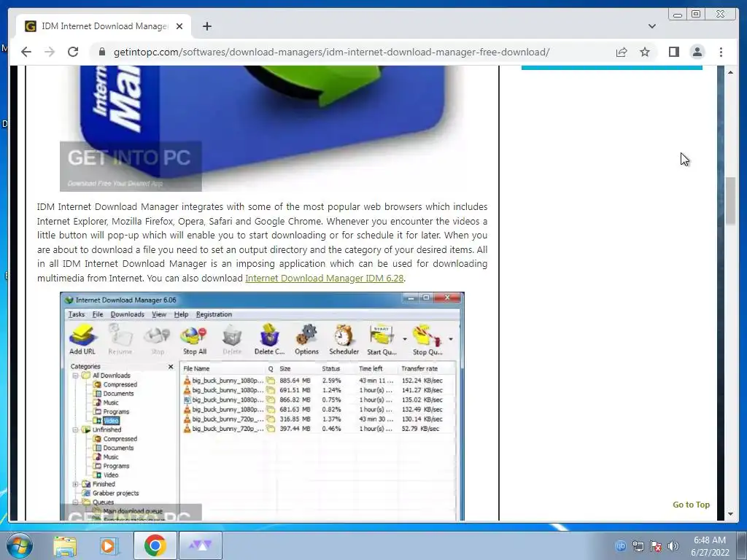Select the highlighted Video category under All Downloads
The height and width of the screenshot is (560, 747).
point(111,421)
